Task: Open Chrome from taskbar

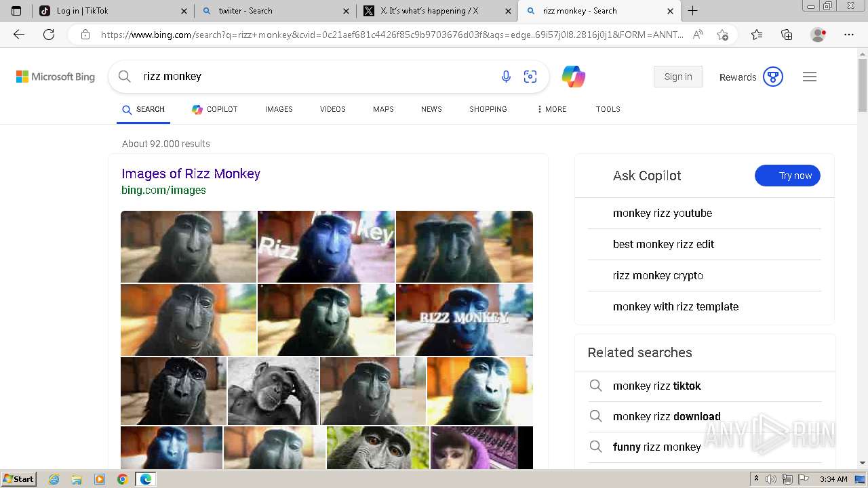Action: (x=122, y=479)
